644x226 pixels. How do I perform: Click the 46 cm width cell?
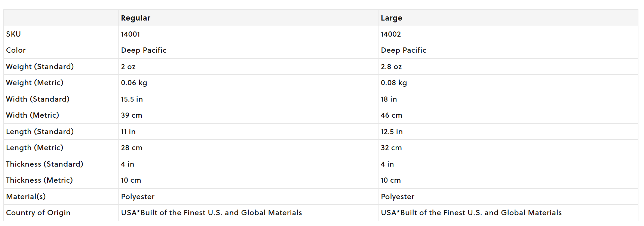click(x=391, y=115)
